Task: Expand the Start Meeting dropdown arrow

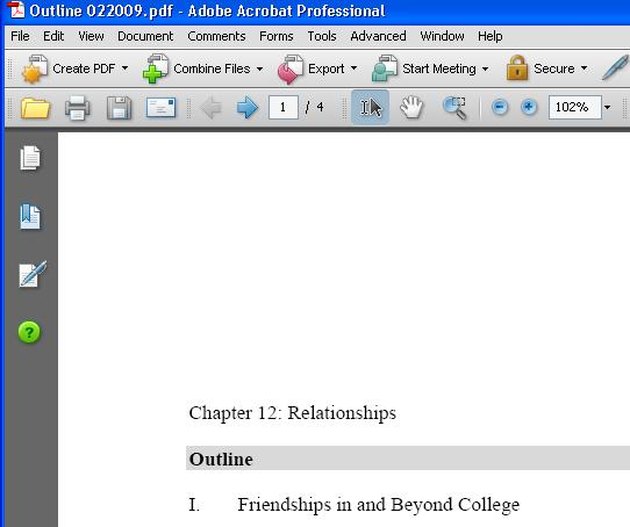Action: [485, 69]
